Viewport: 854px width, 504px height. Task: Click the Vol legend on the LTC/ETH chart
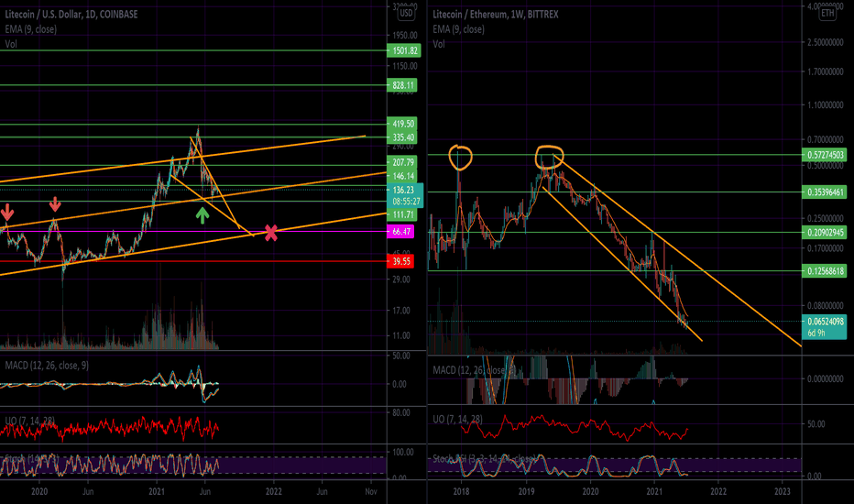click(439, 44)
